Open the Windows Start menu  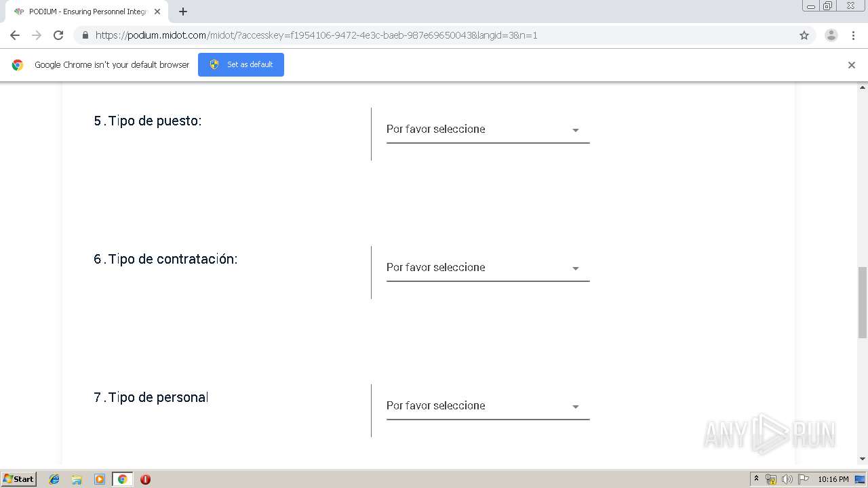coord(19,479)
